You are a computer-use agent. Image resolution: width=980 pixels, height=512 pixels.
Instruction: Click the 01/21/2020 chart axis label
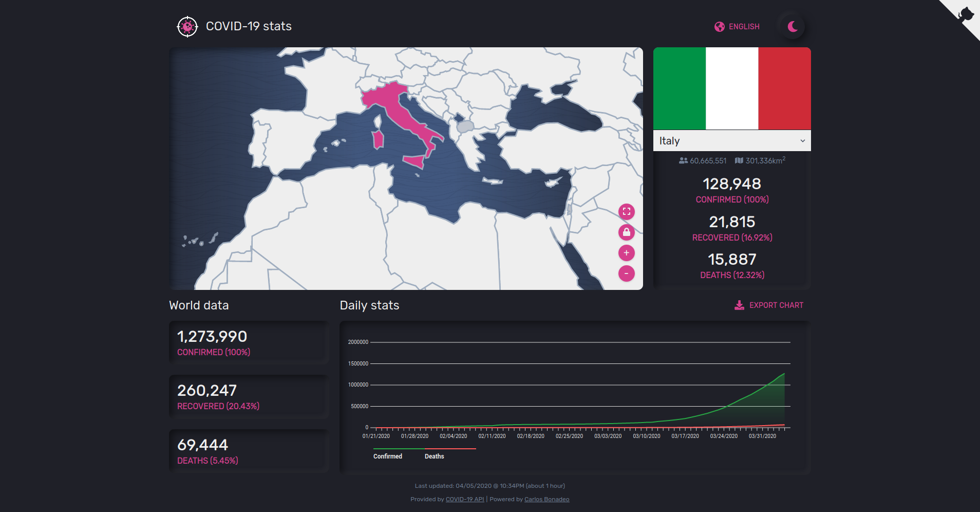376,436
